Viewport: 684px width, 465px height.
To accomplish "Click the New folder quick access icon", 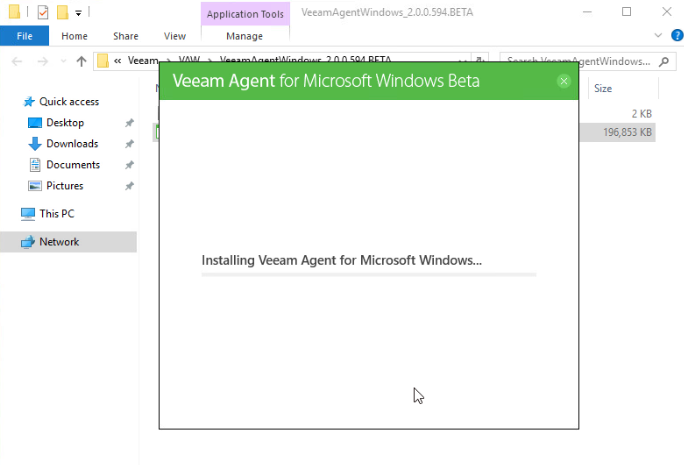I will click(x=62, y=12).
